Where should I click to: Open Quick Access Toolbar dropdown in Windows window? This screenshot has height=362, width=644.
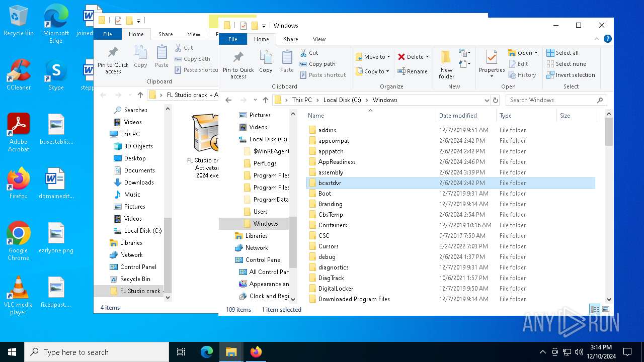(x=264, y=26)
